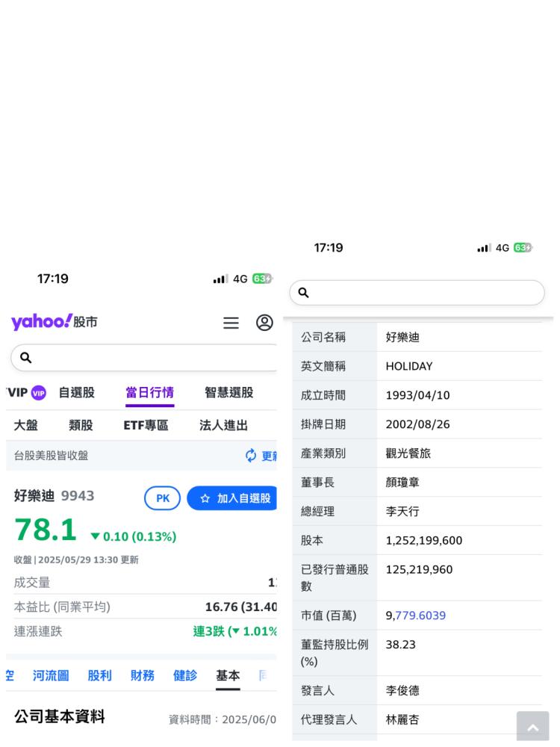Click inside the right search input field

[417, 293]
